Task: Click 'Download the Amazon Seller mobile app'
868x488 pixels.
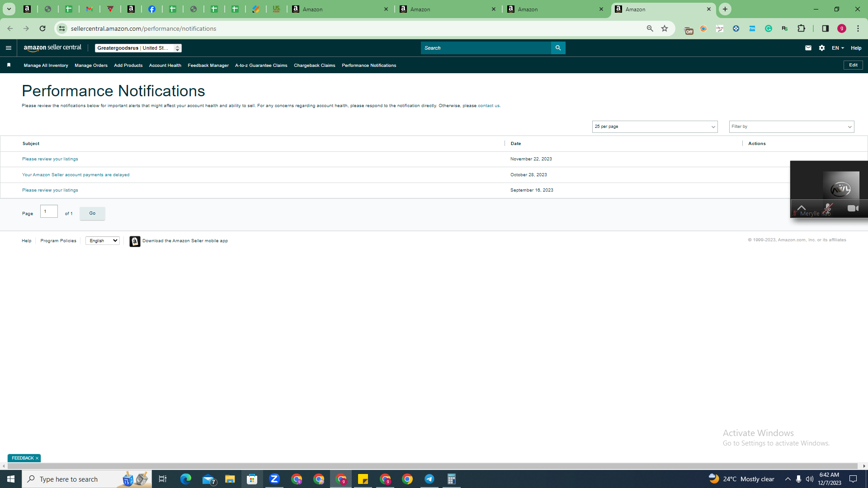Action: click(x=185, y=241)
